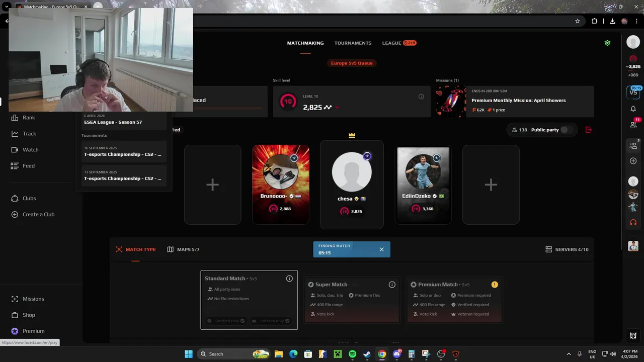Image resolution: width=644 pixels, height=362 pixels.
Task: Open Steam from the taskbar
Action: (x=367, y=354)
